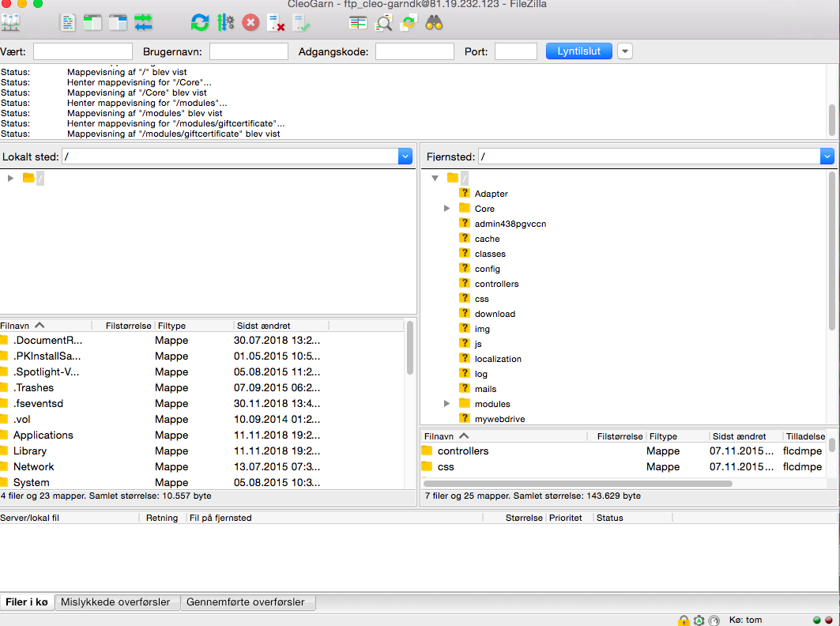Click the Lyntilslut quick connect button
Image resolution: width=840 pixels, height=626 pixels.
pos(579,51)
